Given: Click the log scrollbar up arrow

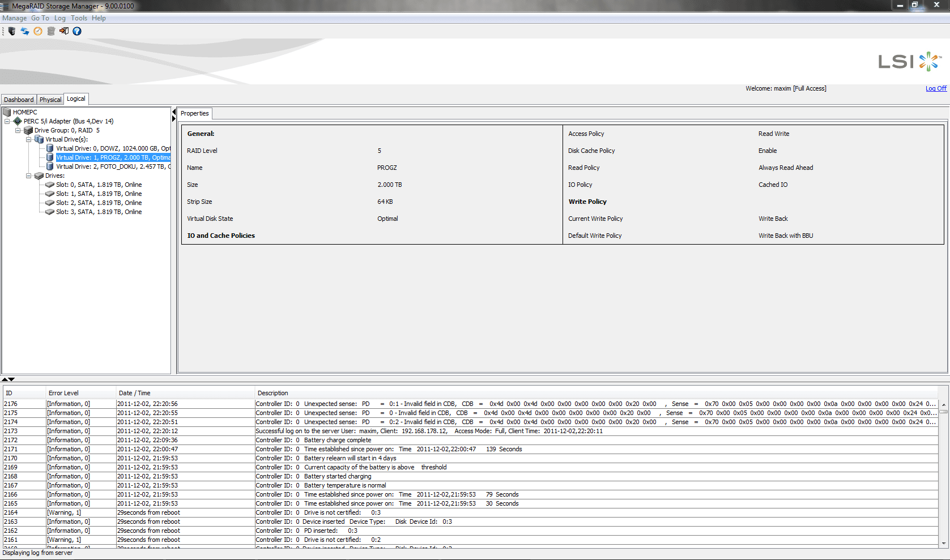Looking at the screenshot, I should [x=944, y=405].
